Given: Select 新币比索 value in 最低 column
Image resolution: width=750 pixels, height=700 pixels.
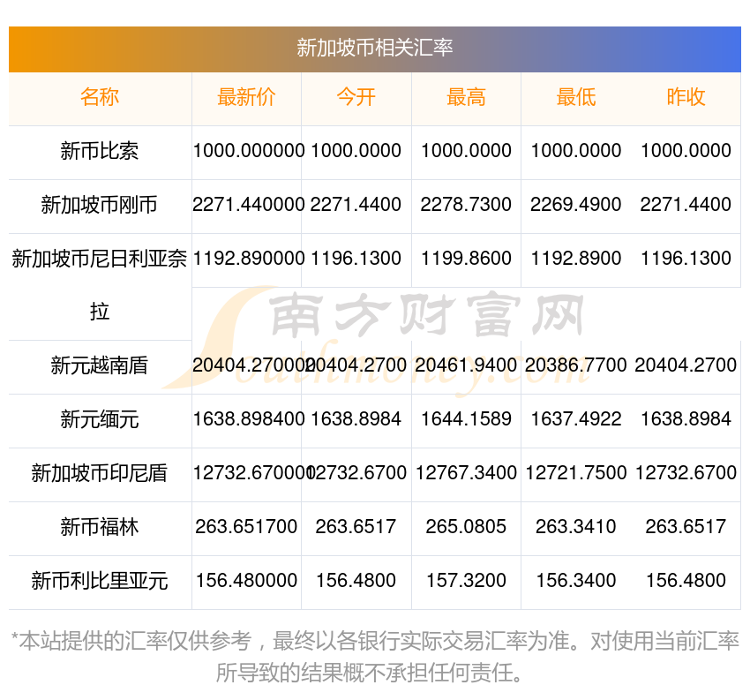Looking at the screenshot, I should (576, 151).
